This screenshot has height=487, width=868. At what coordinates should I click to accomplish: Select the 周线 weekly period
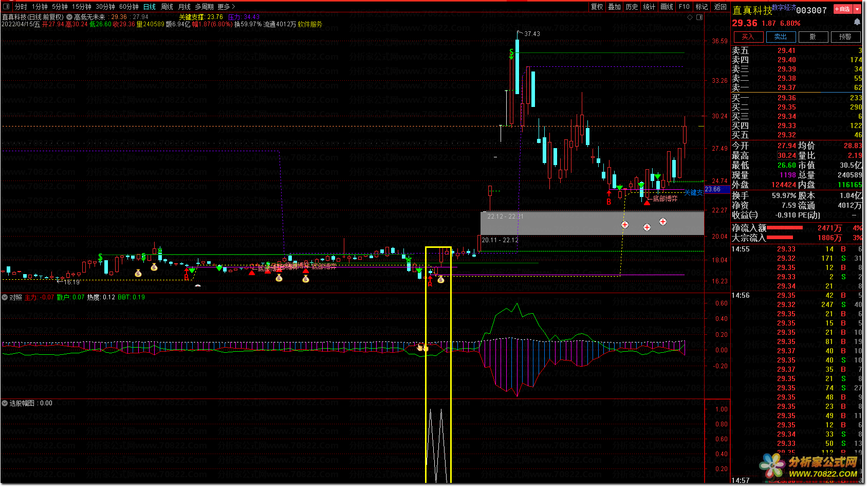pyautogui.click(x=167, y=7)
